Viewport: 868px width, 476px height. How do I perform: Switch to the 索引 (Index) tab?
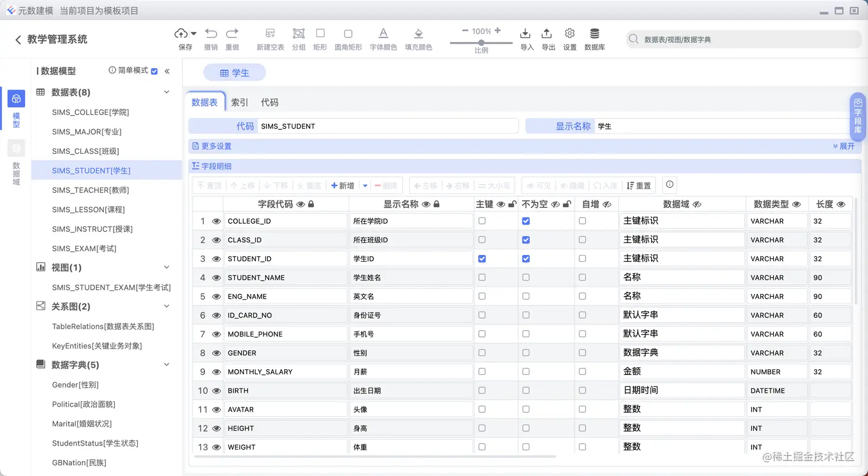tap(239, 103)
